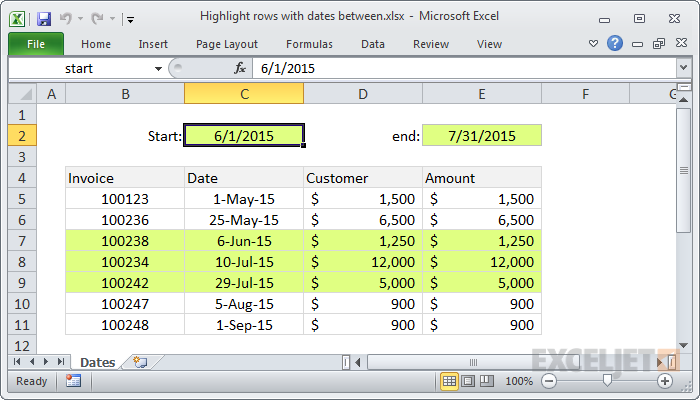Open the Review ribbon tab
This screenshot has height=400, width=700.
click(x=431, y=44)
